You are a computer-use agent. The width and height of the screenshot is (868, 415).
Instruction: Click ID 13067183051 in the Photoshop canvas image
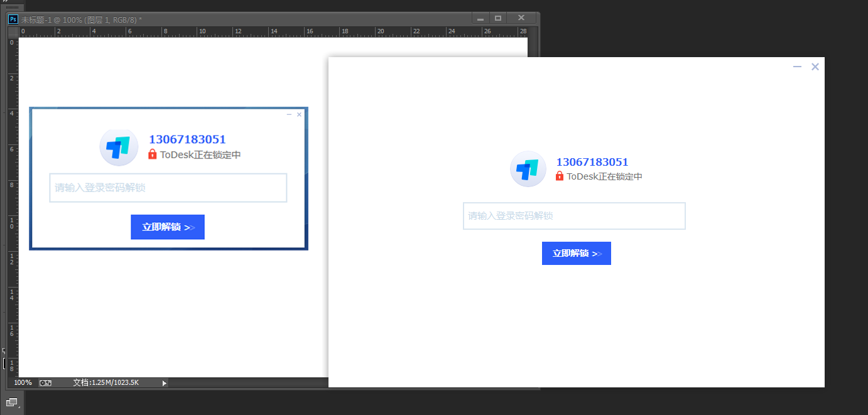coord(187,139)
